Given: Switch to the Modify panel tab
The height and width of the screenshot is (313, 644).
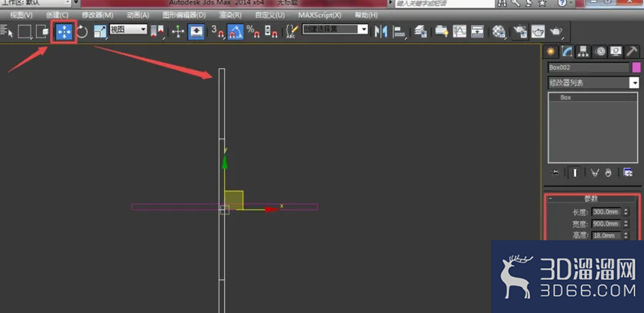Looking at the screenshot, I should point(567,51).
